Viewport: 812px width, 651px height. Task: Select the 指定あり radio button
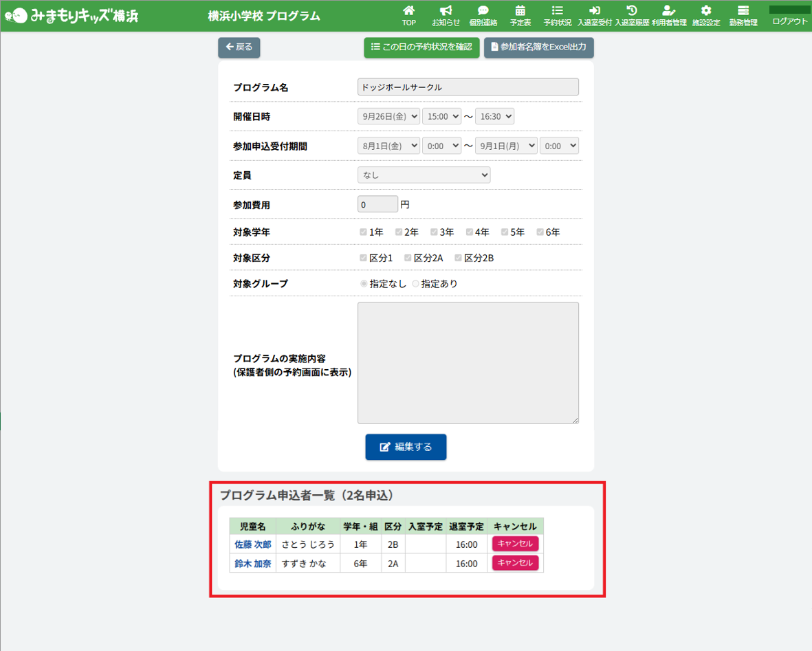(415, 284)
